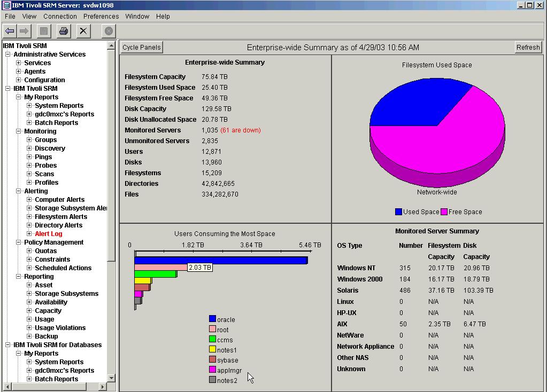This screenshot has height=392, width=547.
Task: Click the blue Used Space legend swatch
Action: (399, 211)
